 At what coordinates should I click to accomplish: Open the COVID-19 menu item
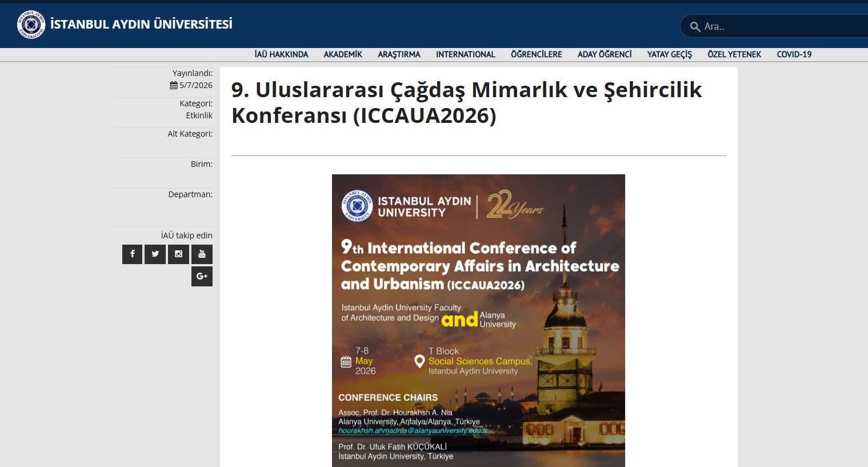pos(794,54)
